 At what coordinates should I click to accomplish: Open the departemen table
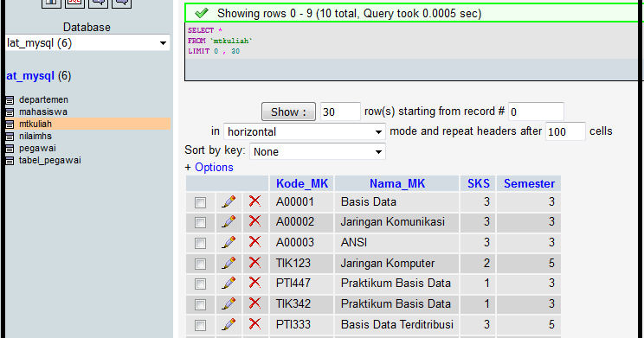click(x=43, y=99)
